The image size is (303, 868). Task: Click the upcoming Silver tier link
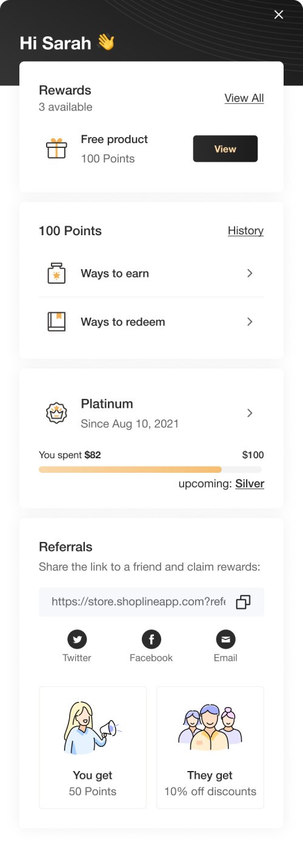coord(250,484)
